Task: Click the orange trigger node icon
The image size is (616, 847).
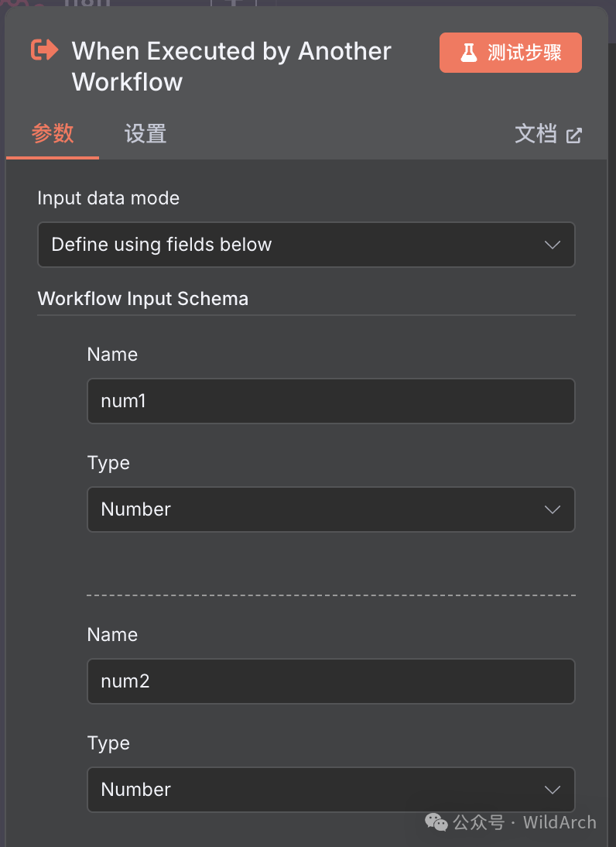Action: (44, 50)
